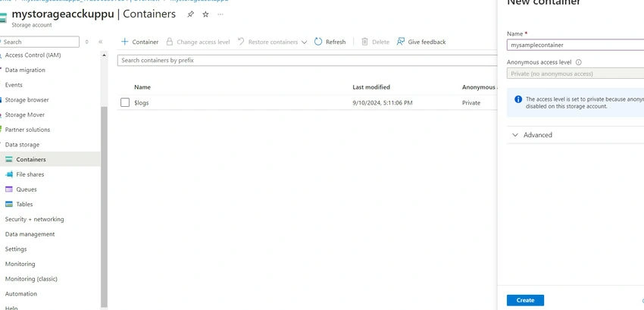Select Containers in sidebar
The height and width of the screenshot is (310, 644).
pos(31,159)
